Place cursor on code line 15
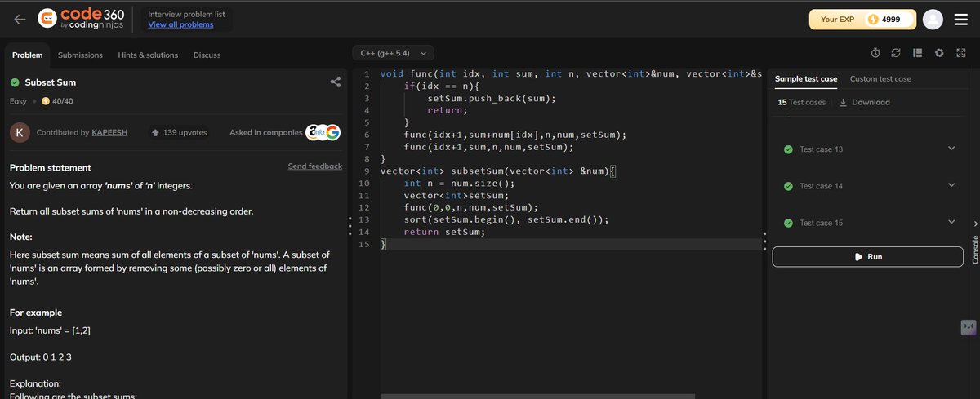This screenshot has height=399, width=980. tap(572, 244)
